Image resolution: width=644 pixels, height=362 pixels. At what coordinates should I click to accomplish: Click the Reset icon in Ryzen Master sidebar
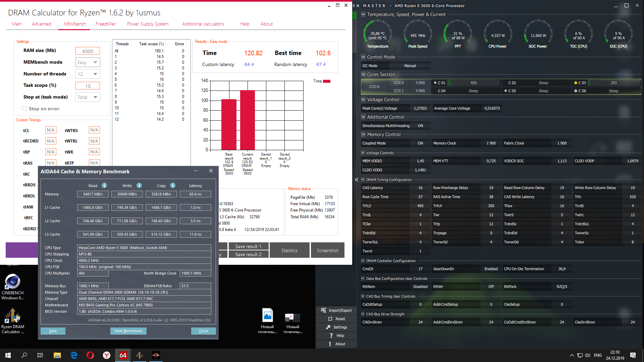(330, 319)
